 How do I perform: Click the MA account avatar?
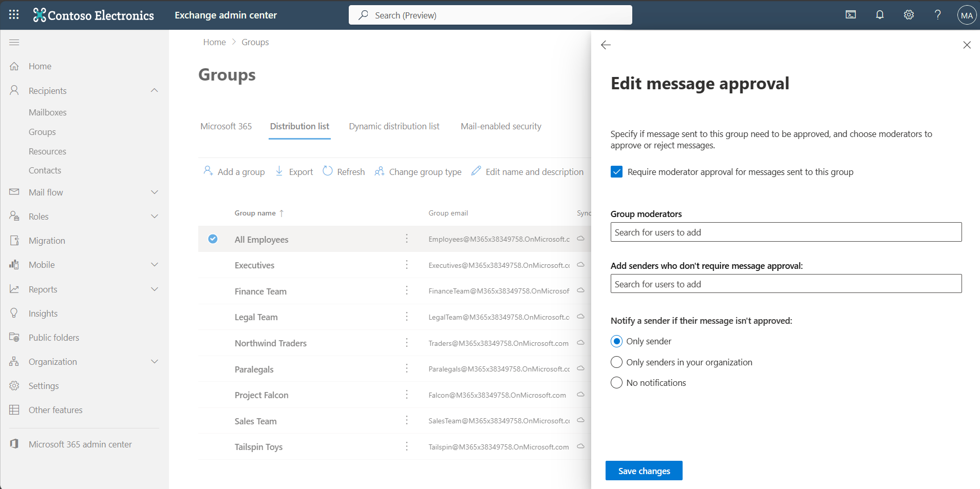point(966,14)
